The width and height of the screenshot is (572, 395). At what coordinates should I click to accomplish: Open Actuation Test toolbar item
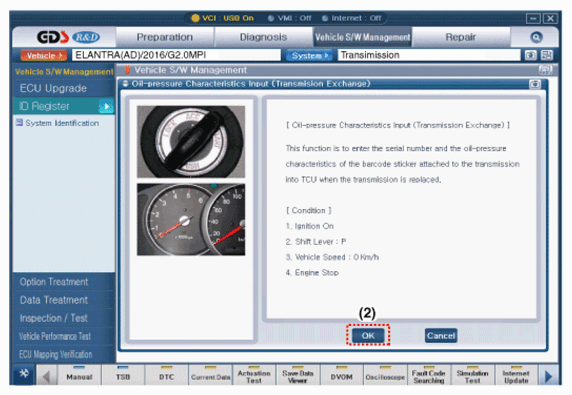pos(254,375)
